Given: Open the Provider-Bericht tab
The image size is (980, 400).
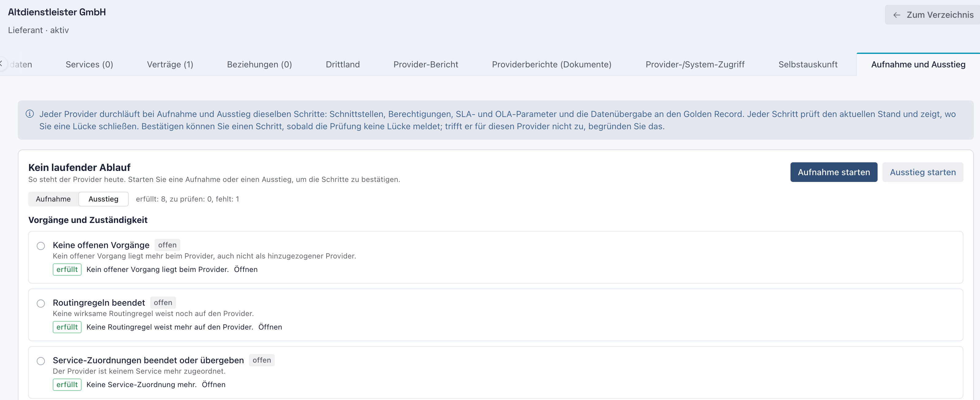Looking at the screenshot, I should (426, 64).
